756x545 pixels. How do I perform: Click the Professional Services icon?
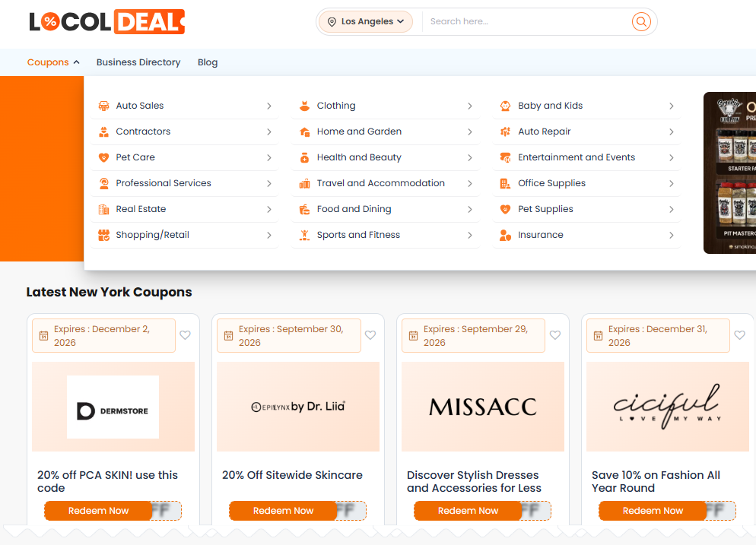pyautogui.click(x=103, y=183)
